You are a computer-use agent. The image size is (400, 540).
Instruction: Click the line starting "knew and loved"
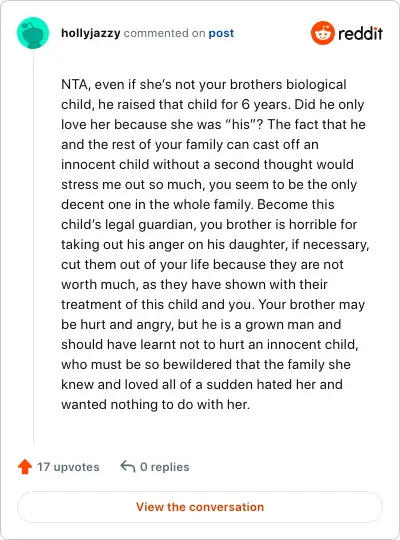(202, 384)
